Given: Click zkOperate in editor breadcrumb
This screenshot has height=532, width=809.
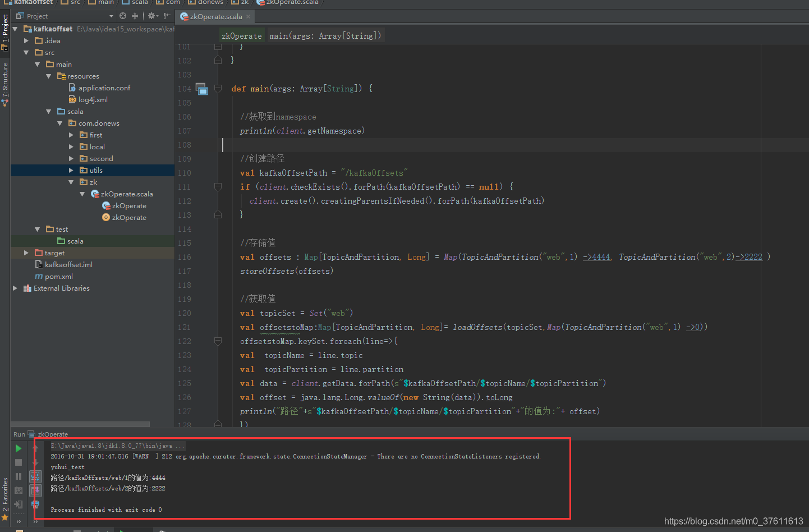Looking at the screenshot, I should point(241,36).
